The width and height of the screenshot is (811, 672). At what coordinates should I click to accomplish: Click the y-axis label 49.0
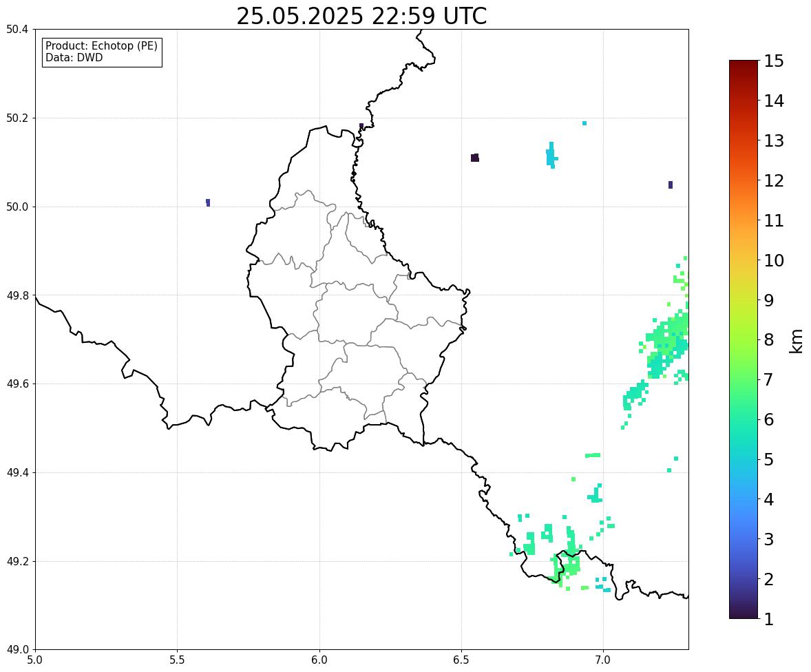tap(17, 650)
